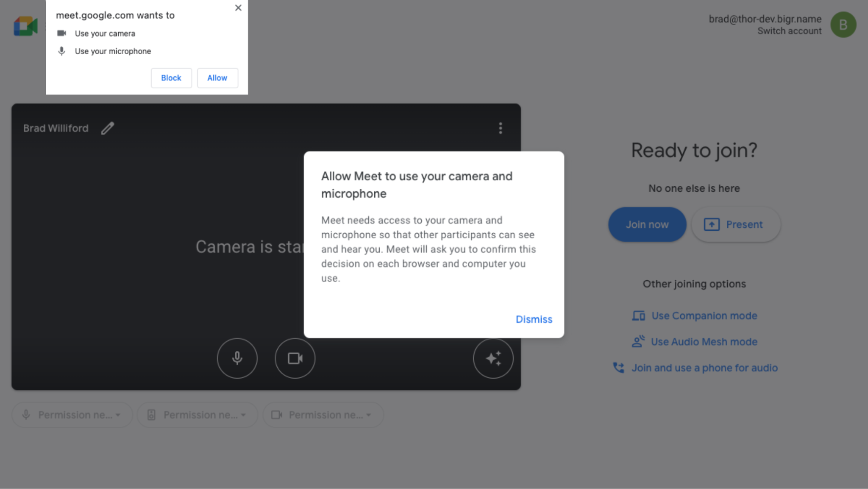This screenshot has height=489, width=868.
Task: Click the microphone icon in preview
Action: coord(236,358)
